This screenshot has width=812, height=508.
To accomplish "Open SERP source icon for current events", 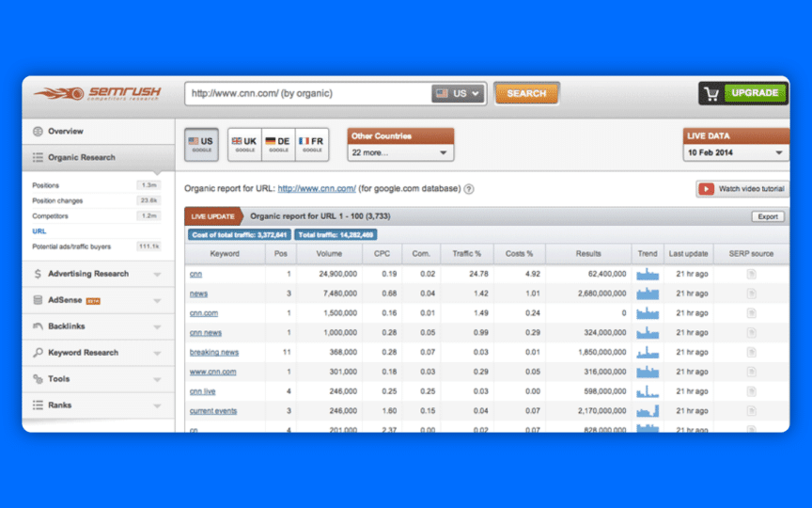I will point(751,411).
